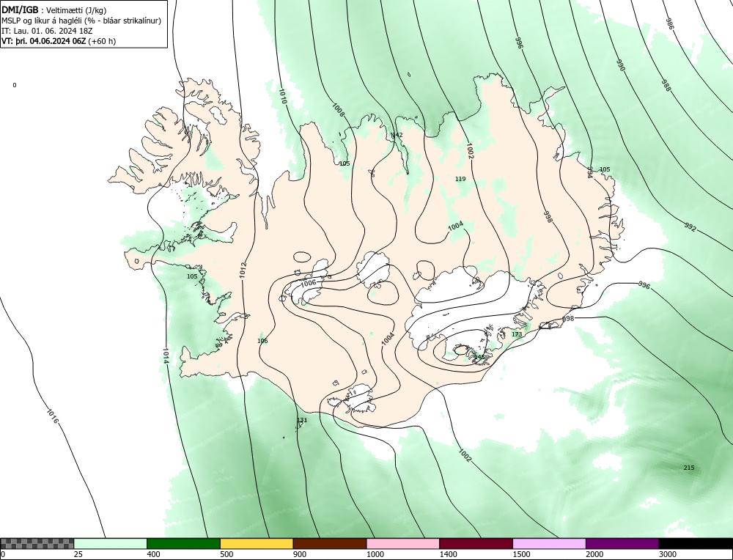This screenshot has height=560, width=733.
Task: Click the '990' isobar label
Action: click(621, 65)
